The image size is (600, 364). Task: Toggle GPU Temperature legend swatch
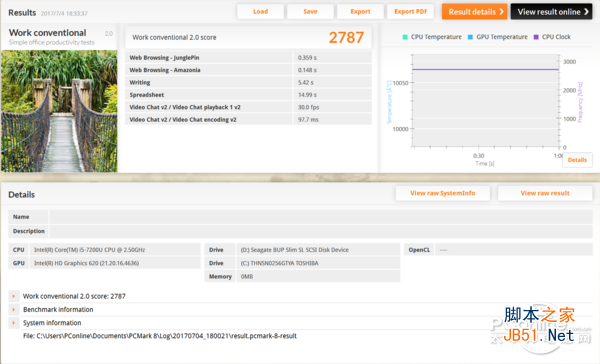click(x=470, y=37)
